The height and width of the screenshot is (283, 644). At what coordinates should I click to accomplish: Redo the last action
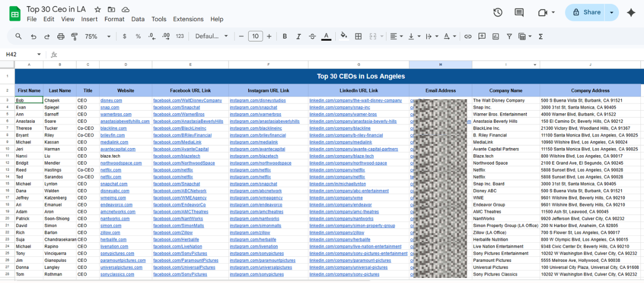(x=47, y=36)
